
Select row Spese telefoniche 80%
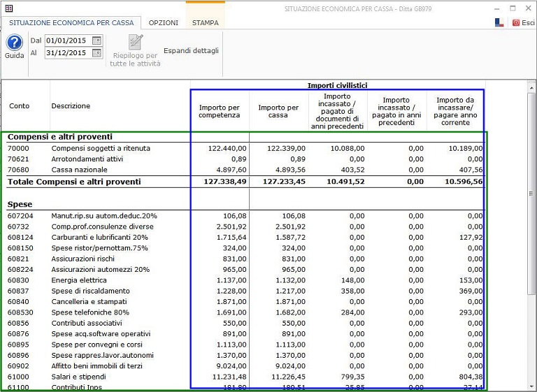point(245,312)
